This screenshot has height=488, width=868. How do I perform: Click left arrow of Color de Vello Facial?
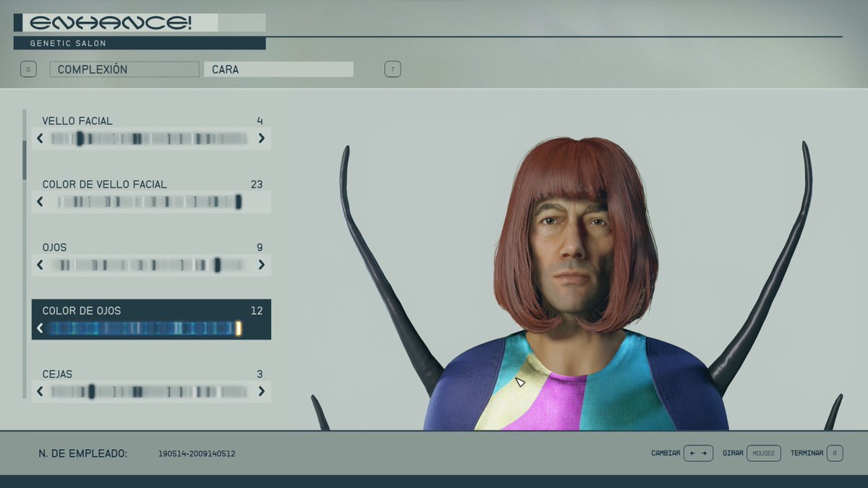pos(40,202)
